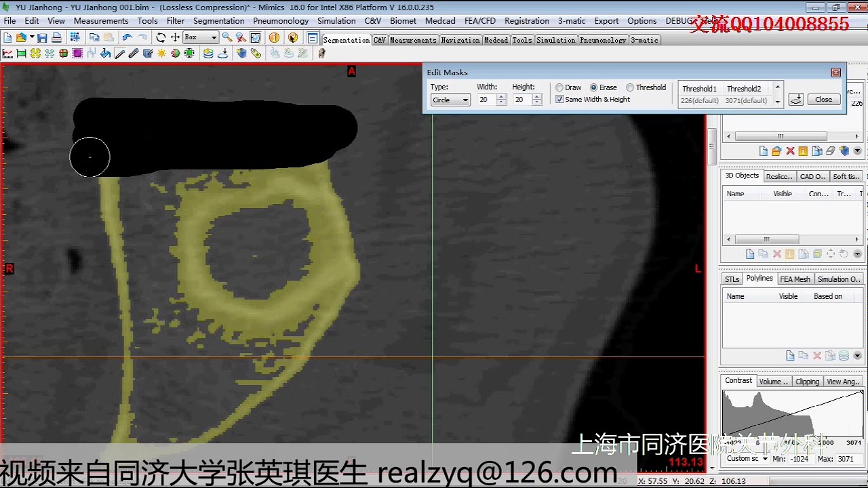Click the New project icon
Image resolution: width=868 pixels, height=488 pixels.
pos(7,37)
